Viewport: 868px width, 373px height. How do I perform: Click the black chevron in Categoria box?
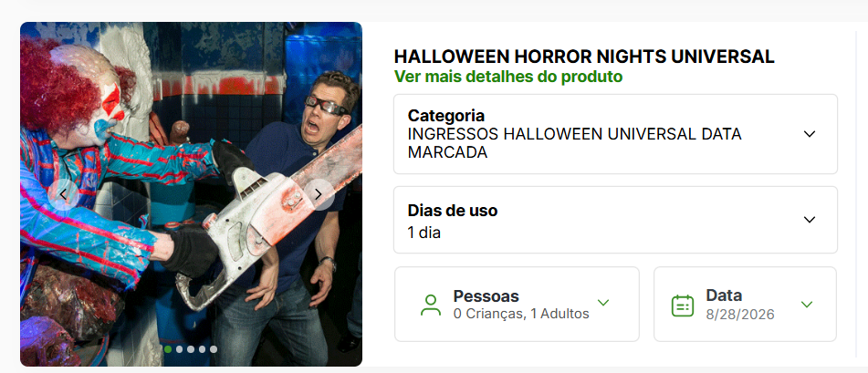[810, 134]
